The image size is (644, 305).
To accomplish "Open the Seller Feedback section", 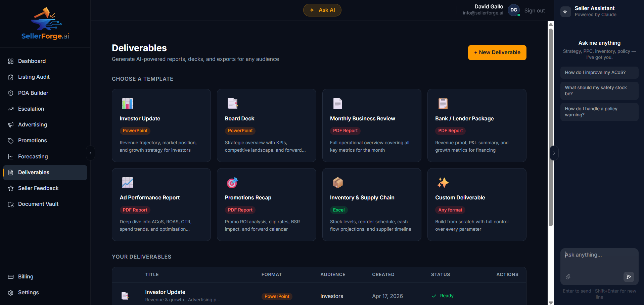I will click(38, 188).
